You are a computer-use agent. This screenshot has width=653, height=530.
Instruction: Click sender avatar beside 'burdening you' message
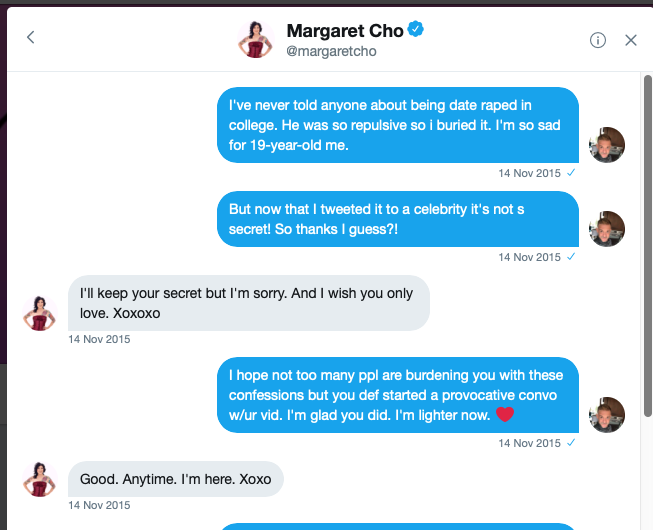point(607,414)
